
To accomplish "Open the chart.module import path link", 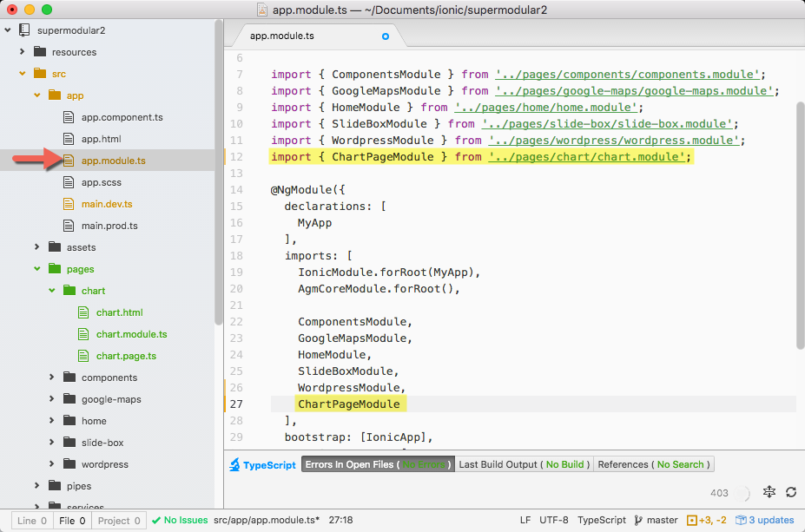I will (x=586, y=157).
